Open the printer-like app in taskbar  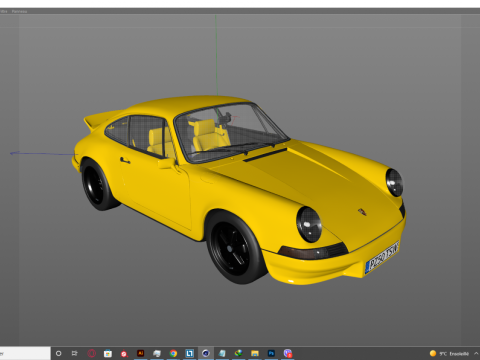(157, 353)
